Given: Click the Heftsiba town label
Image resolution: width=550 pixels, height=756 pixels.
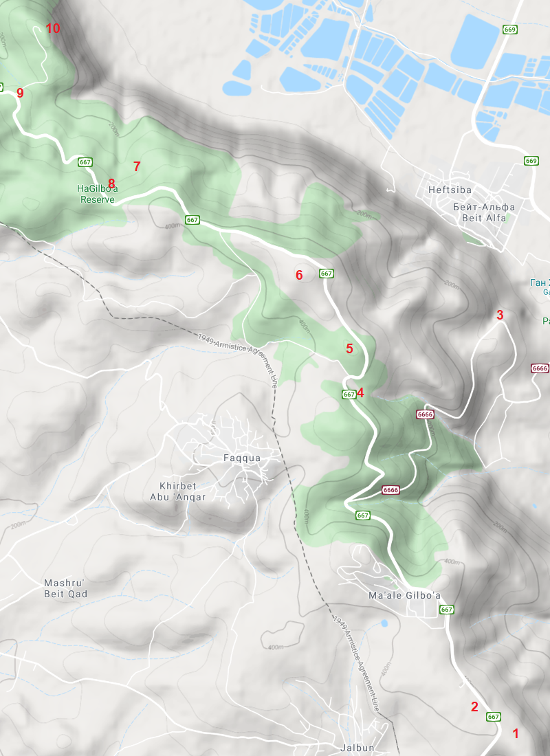Looking at the screenshot, I should [x=450, y=190].
